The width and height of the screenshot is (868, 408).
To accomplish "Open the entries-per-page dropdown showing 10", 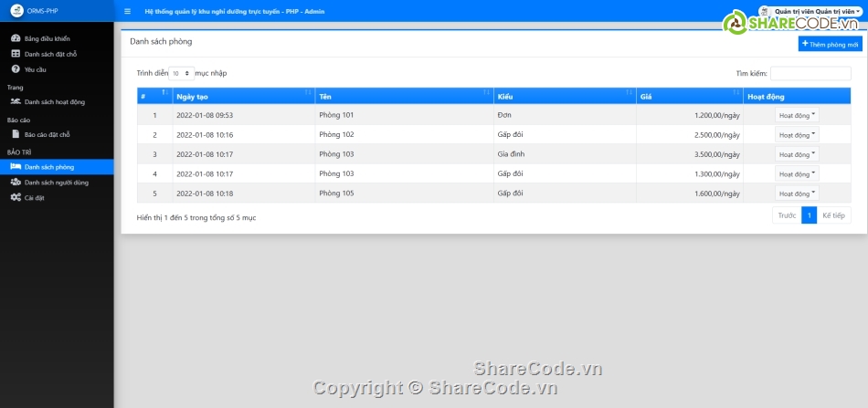I will point(182,73).
